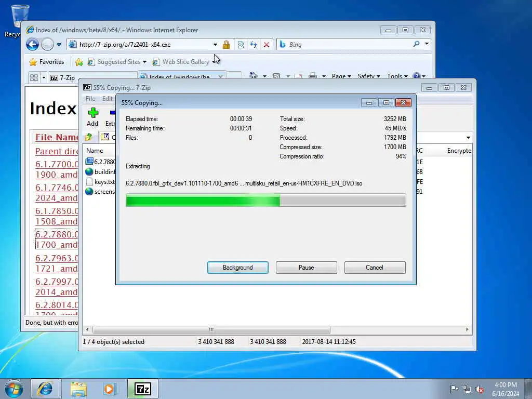532x399 pixels.
Task: Click the search magnifier icon
Action: pyautogui.click(x=416, y=44)
